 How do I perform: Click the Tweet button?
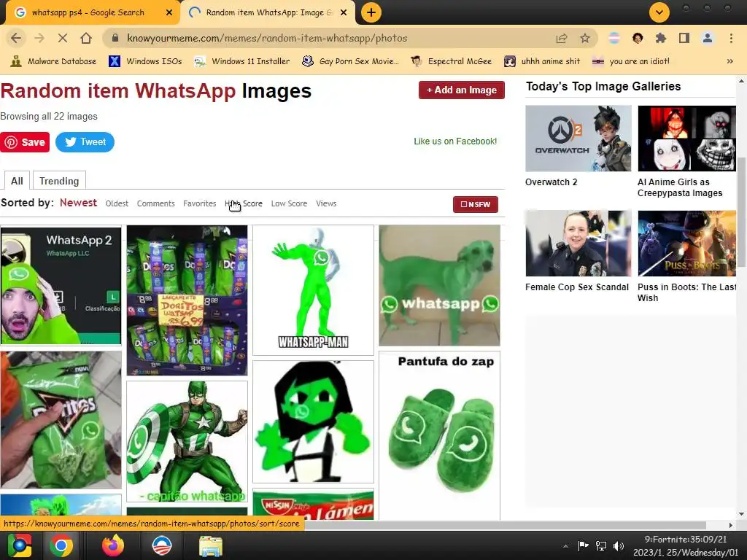click(x=85, y=142)
